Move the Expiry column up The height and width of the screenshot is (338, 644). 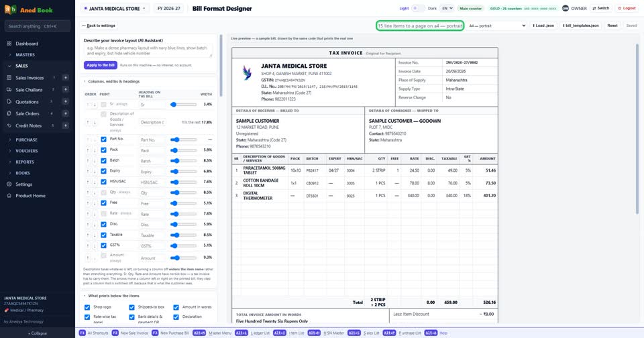(x=87, y=172)
